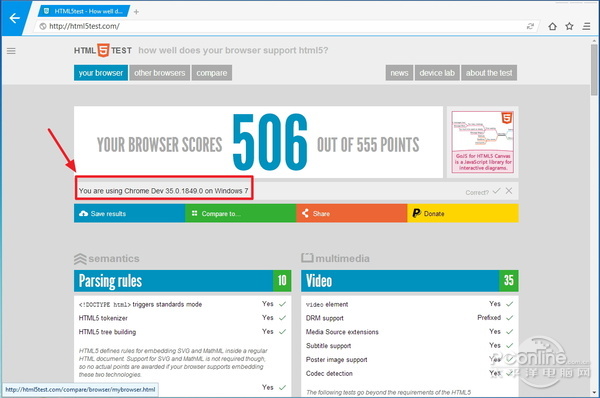This screenshot has height=398, width=600.
Task: Click 'Media Source extensions' row
Action: (x=409, y=332)
